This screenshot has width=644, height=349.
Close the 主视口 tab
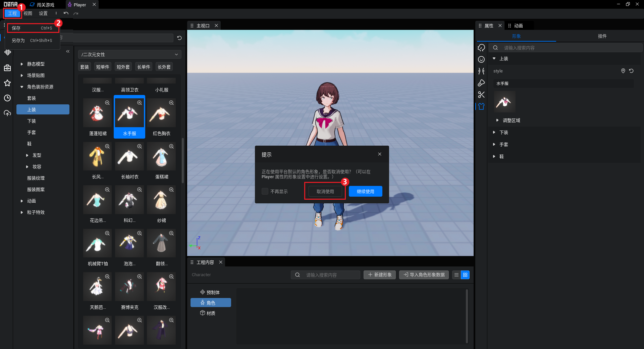tap(216, 26)
